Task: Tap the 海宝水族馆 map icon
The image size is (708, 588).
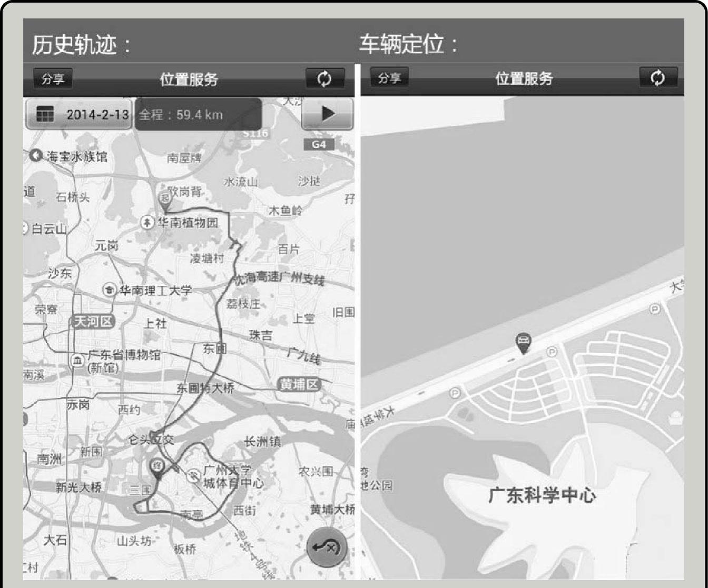Action: point(36,156)
